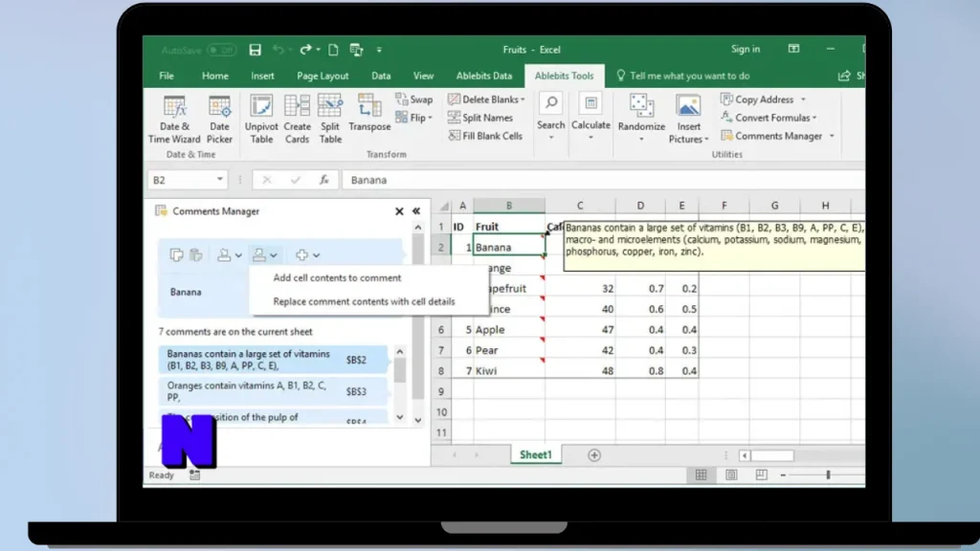The height and width of the screenshot is (551, 980).
Task: Click the zoom slider handle
Action: (x=828, y=475)
